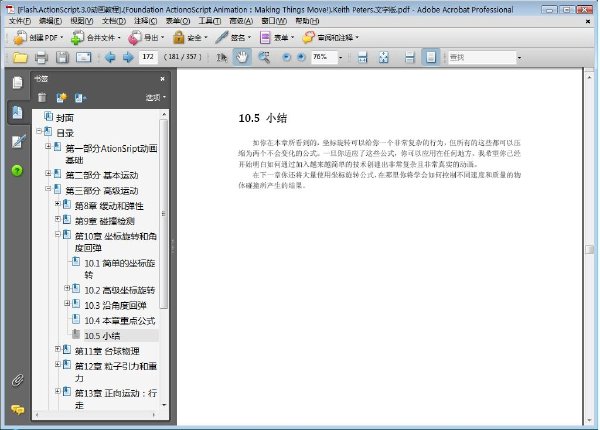Expand the 第9章 碰撞检测 bookmark
The height and width of the screenshot is (430, 600).
click(57, 219)
